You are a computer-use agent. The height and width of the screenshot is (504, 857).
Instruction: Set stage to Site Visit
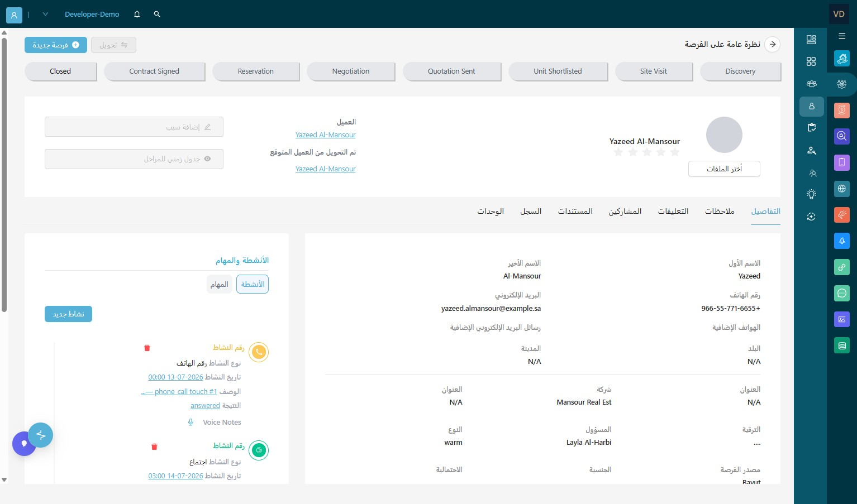pyautogui.click(x=654, y=71)
